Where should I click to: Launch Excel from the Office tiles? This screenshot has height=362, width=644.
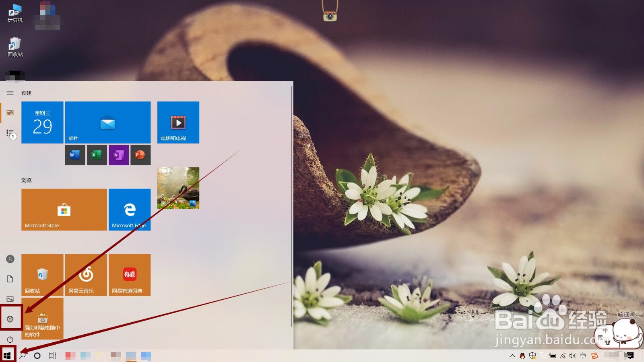pyautogui.click(x=97, y=155)
